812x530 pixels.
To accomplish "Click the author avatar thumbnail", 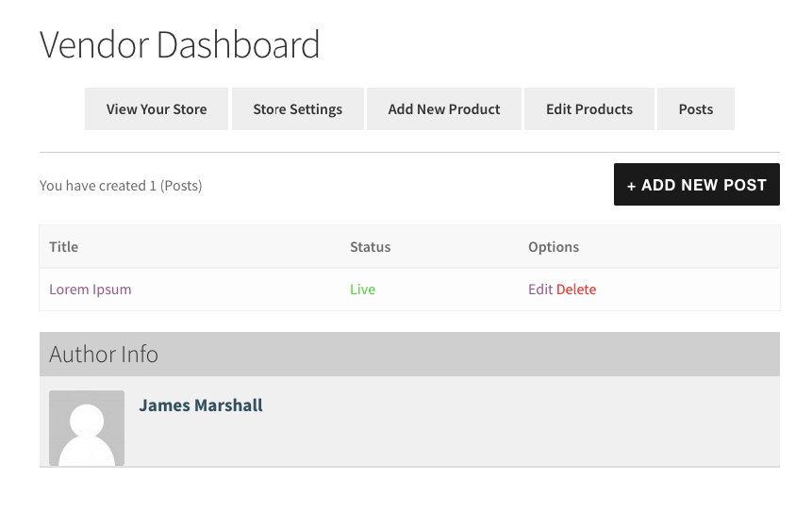I will pyautogui.click(x=87, y=428).
